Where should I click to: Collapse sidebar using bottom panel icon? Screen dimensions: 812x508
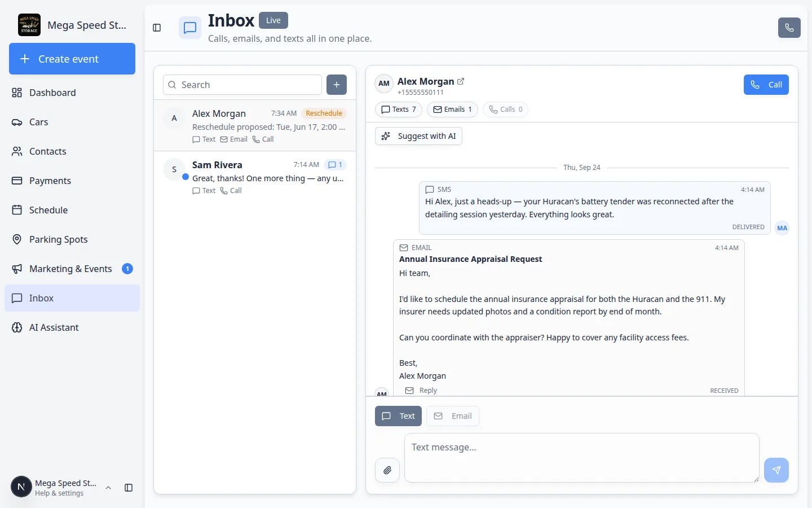click(x=129, y=488)
